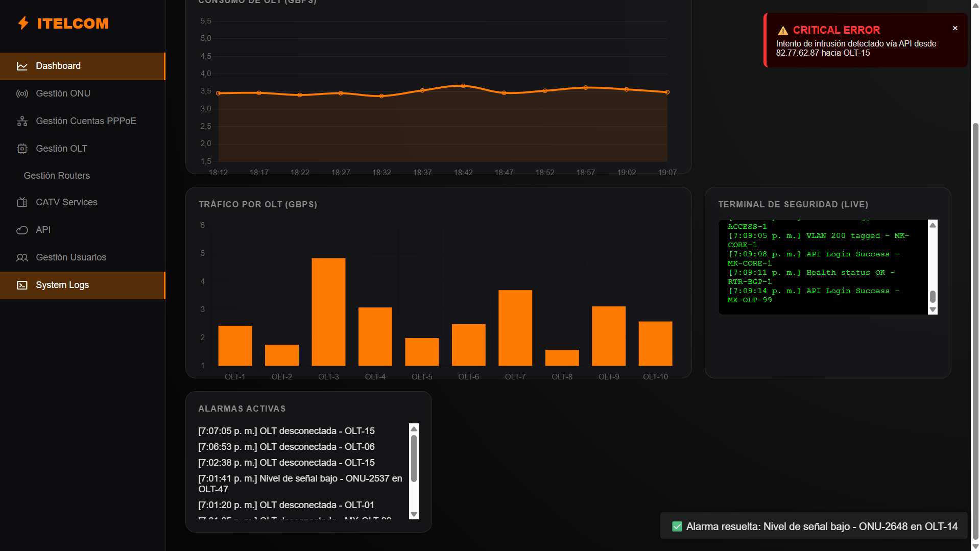Image resolution: width=980 pixels, height=551 pixels.
Task: Select alarm '[7:02:38 p. m.] OLT desconectada - OLT-15'
Action: (286, 463)
